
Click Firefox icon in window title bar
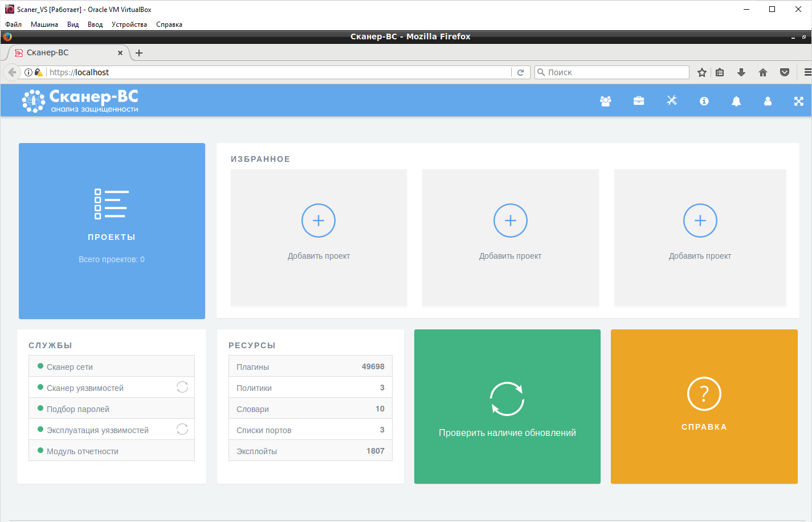[x=7, y=36]
